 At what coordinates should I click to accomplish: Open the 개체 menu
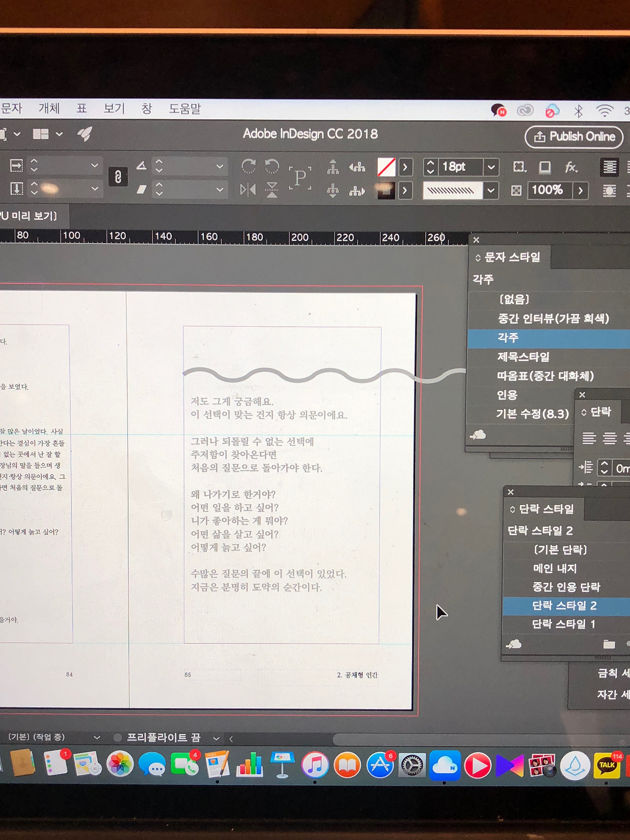coord(49,108)
